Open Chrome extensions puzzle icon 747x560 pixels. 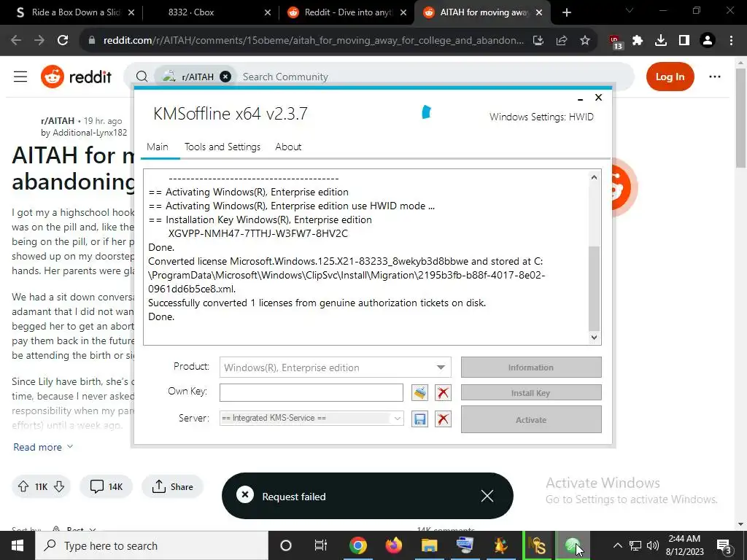pos(638,41)
